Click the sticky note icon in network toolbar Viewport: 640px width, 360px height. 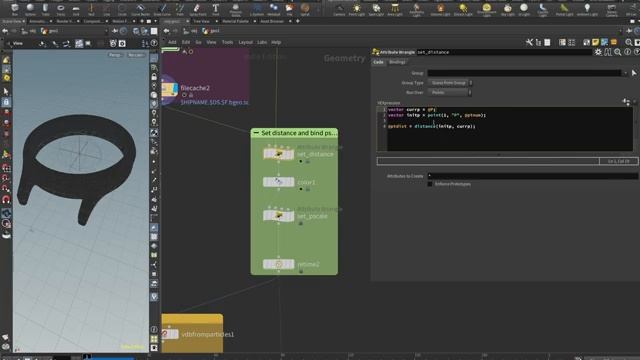(x=596, y=42)
